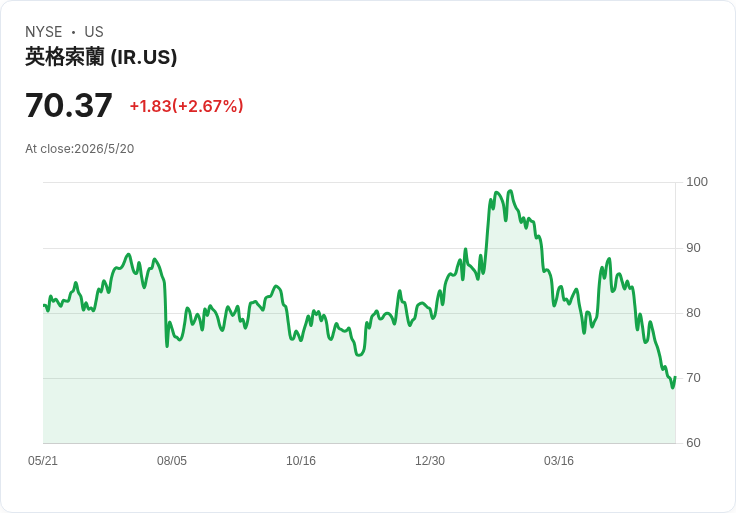Viewport: 736px width, 513px height.
Task: Click the 70.37 current price
Action: tap(69, 105)
